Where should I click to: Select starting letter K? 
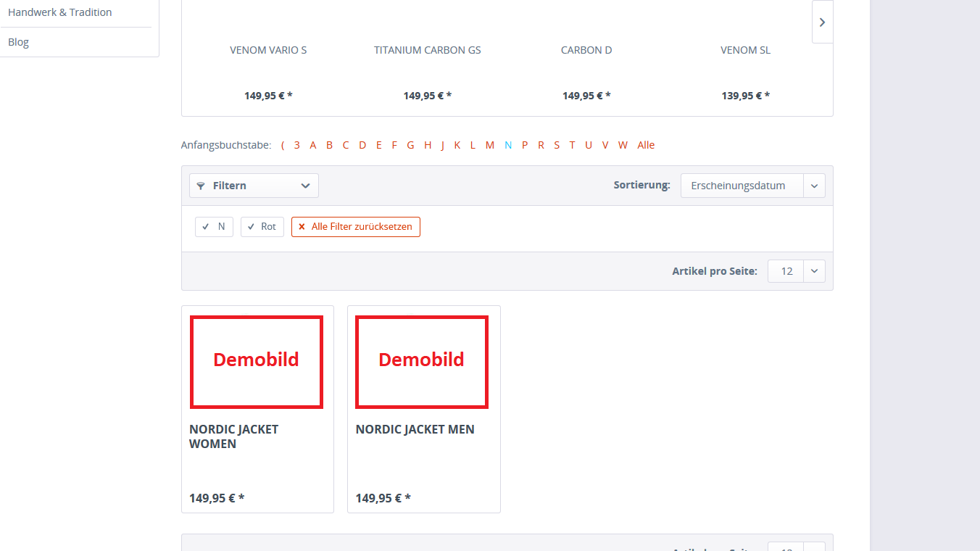[457, 145]
